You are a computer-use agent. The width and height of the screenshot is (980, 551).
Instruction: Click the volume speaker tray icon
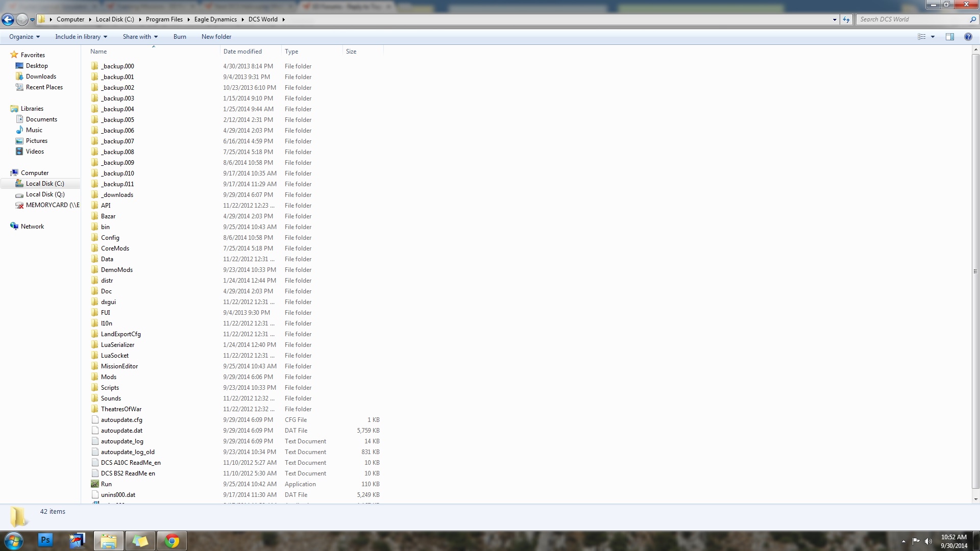pyautogui.click(x=928, y=541)
